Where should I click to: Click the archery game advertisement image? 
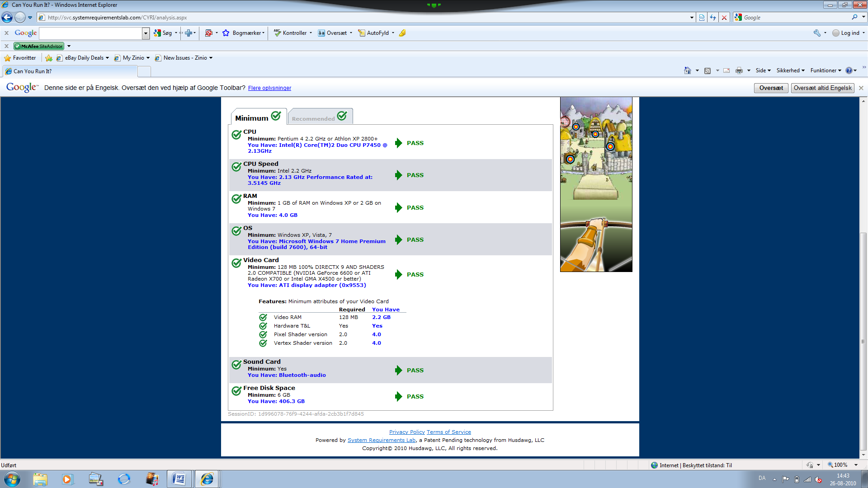point(596,184)
